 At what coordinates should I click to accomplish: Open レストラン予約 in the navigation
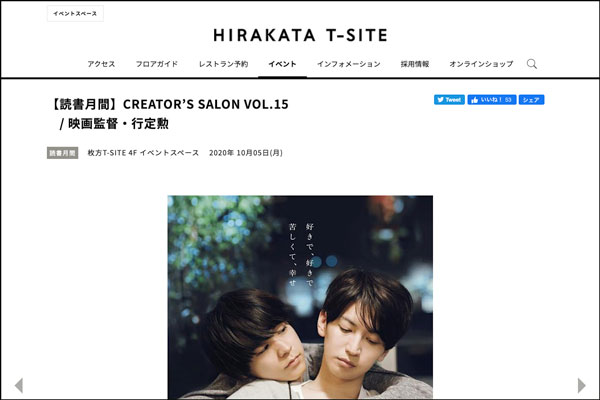223,64
